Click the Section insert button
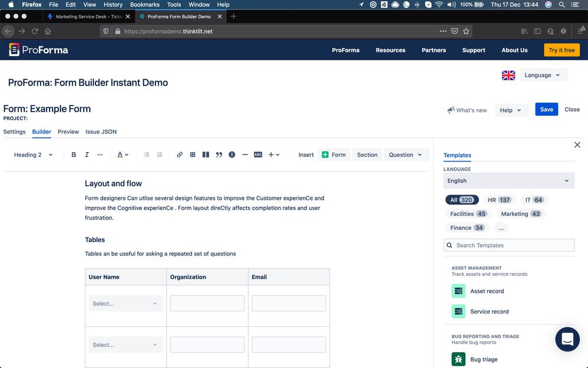Viewport: 588px width, 368px height. [367, 155]
